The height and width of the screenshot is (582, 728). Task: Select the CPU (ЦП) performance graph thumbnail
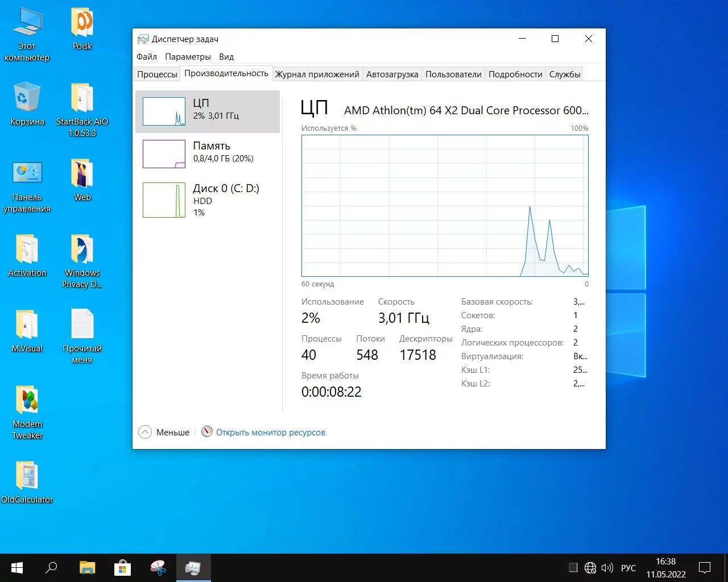click(x=164, y=111)
